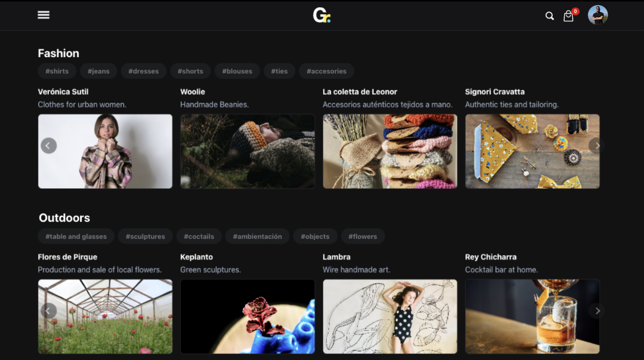Go to previous Outdoors carousel items

(49, 311)
